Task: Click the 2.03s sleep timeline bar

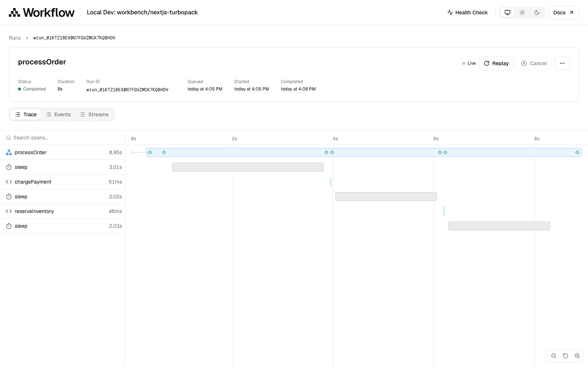Action: point(499,226)
